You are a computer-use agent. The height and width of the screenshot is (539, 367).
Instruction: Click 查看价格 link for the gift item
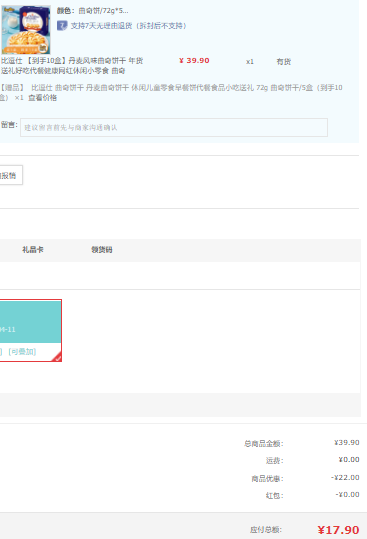pos(43,98)
